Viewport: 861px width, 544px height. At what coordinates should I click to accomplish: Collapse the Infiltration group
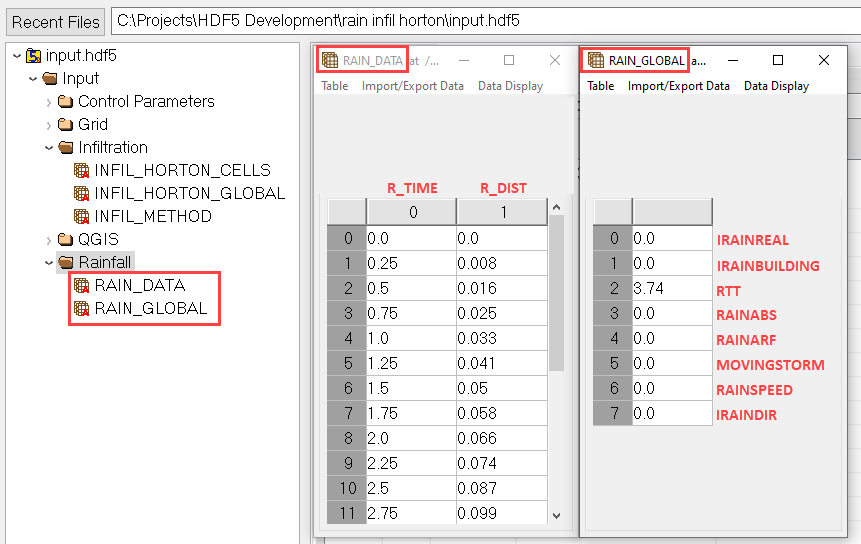coord(49,148)
